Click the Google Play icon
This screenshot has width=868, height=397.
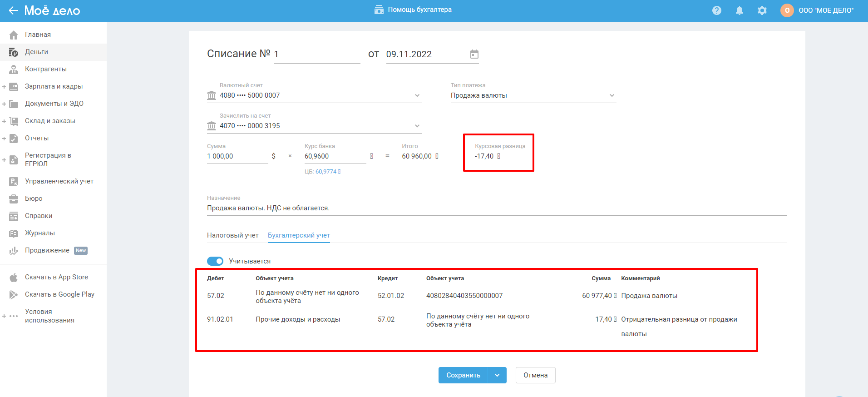click(x=14, y=295)
